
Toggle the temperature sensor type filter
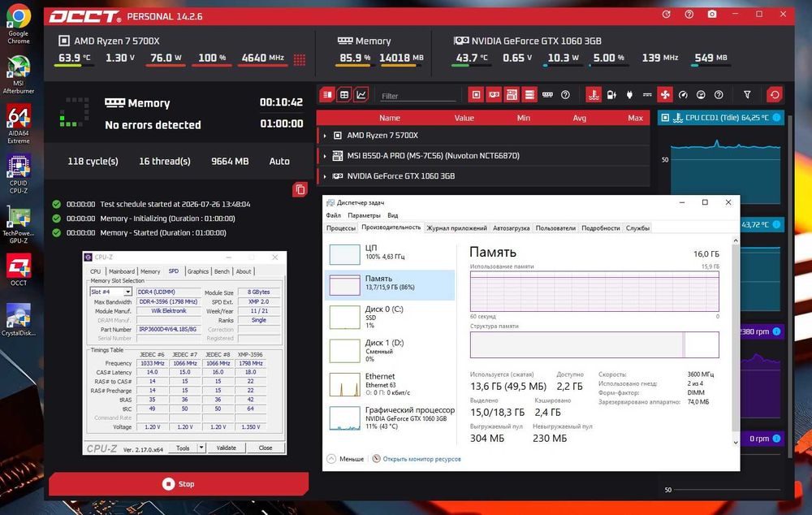coord(594,95)
